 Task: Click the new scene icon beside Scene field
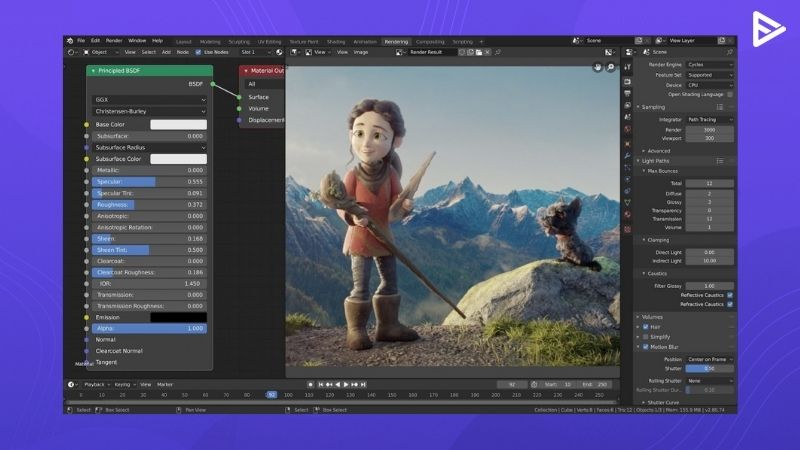coord(639,41)
